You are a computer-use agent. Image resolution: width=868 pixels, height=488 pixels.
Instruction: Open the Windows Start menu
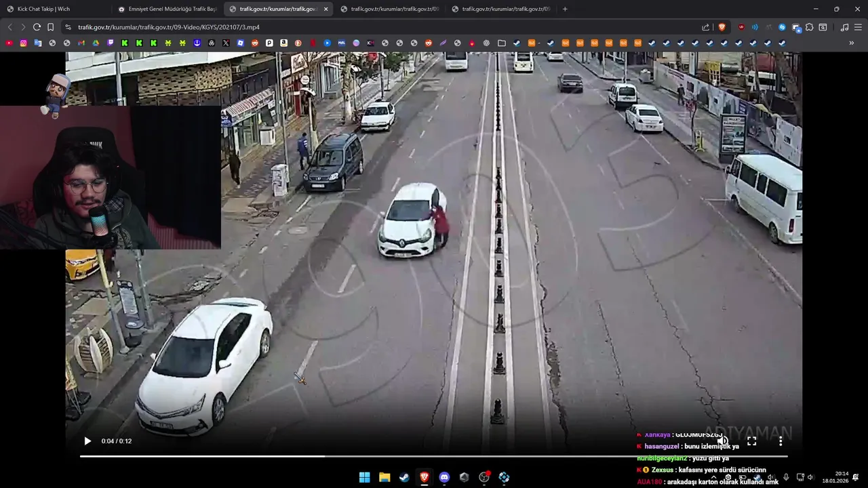pos(364,477)
